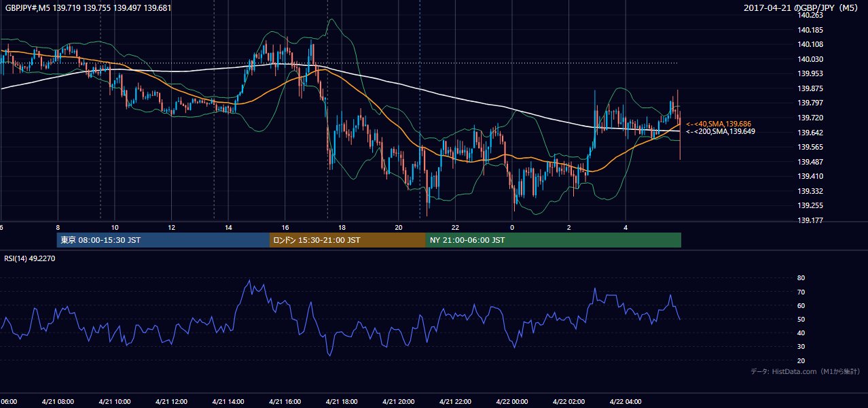
Task: Click the orange <-<40,SMA,139.686 label
Action: pyautogui.click(x=719, y=124)
